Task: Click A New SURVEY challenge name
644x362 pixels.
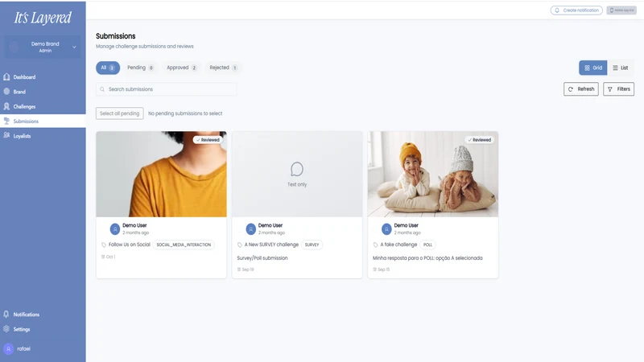Action: coord(271,245)
